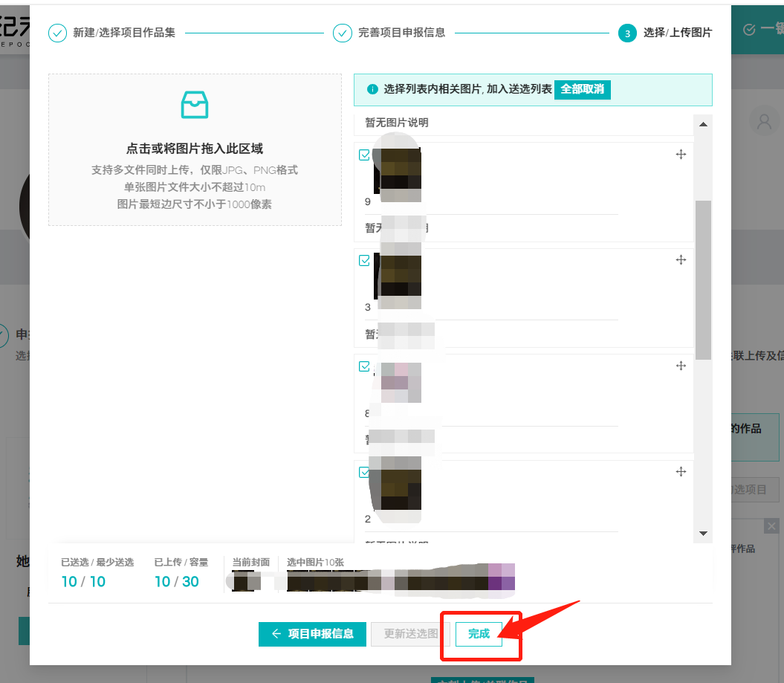
Task: Click the step 3 number circle
Action: pyautogui.click(x=627, y=33)
